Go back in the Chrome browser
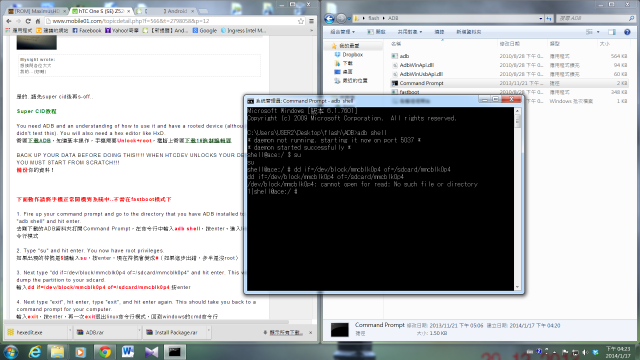 [9, 21]
